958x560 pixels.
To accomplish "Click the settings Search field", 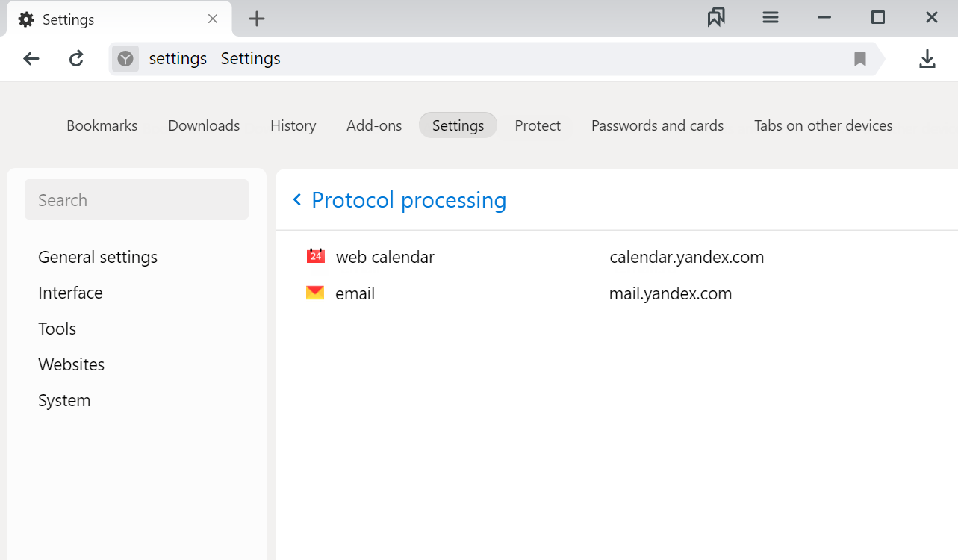I will click(137, 199).
